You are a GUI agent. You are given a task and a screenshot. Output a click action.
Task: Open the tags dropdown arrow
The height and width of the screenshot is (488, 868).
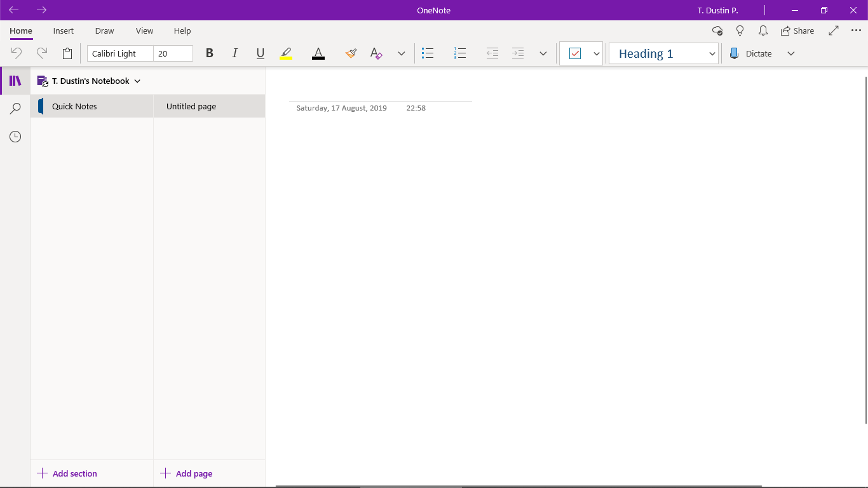tap(597, 53)
